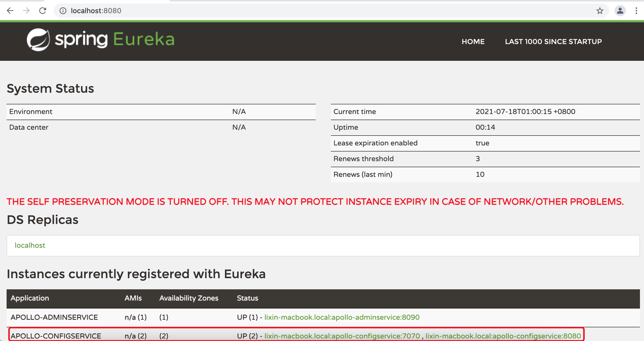This screenshot has height=341, width=644.
Task: Click the Availability Zones column header
Action: tap(189, 298)
